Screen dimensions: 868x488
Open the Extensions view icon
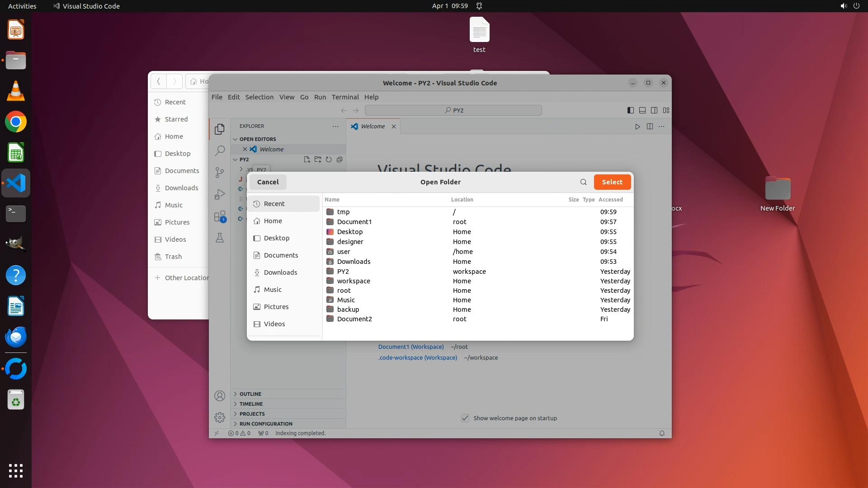pyautogui.click(x=220, y=216)
